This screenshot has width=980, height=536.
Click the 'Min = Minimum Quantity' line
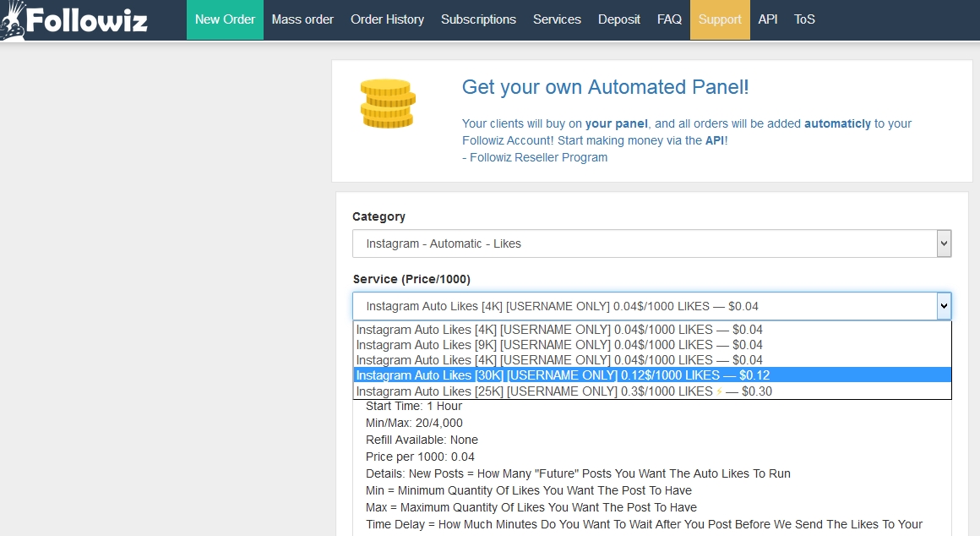pos(529,490)
